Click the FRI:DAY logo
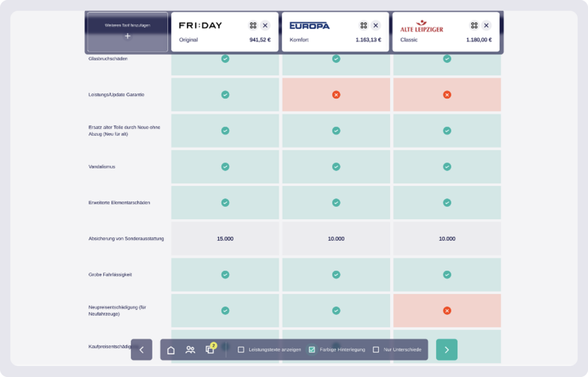 coord(200,25)
